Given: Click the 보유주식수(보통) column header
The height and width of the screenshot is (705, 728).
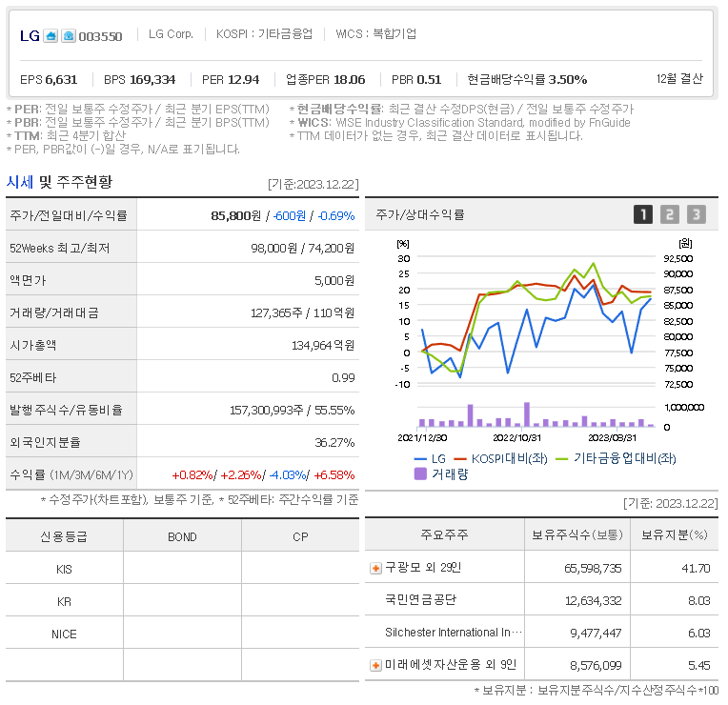Looking at the screenshot, I should coord(577,534).
